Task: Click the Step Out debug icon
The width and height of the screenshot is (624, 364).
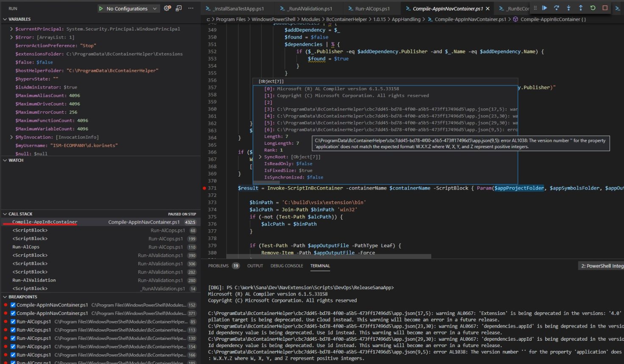Action: point(581,8)
